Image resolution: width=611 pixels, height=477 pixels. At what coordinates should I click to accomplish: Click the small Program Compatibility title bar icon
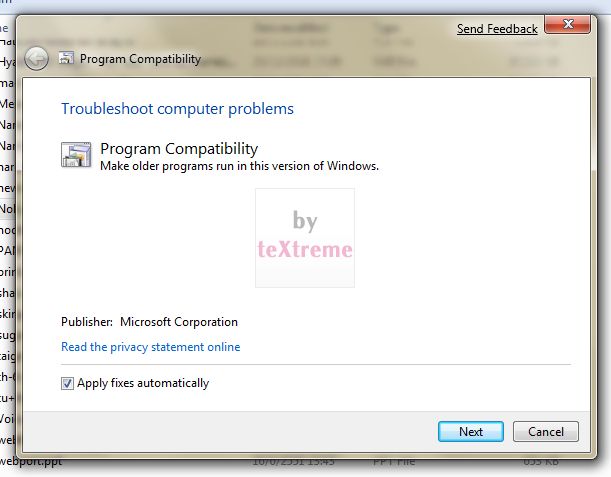(66, 58)
